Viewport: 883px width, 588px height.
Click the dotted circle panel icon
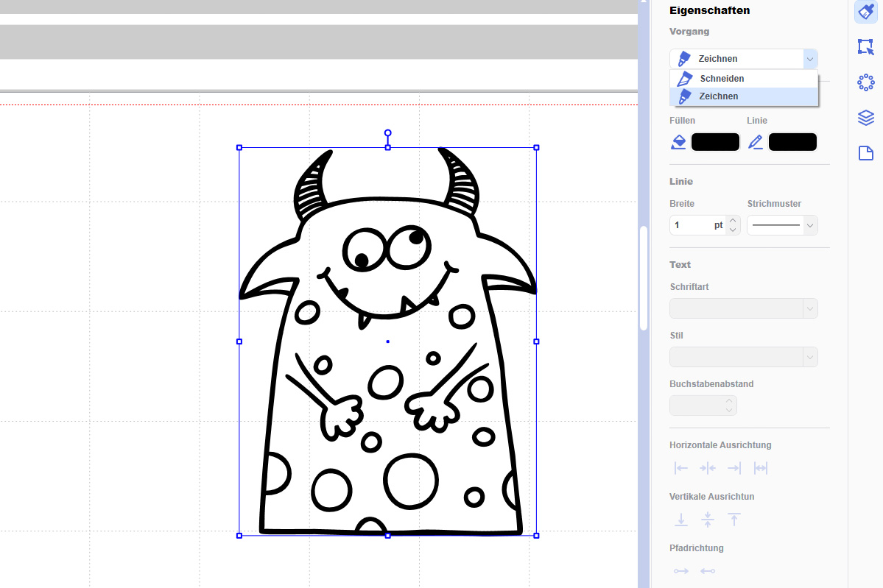click(866, 82)
